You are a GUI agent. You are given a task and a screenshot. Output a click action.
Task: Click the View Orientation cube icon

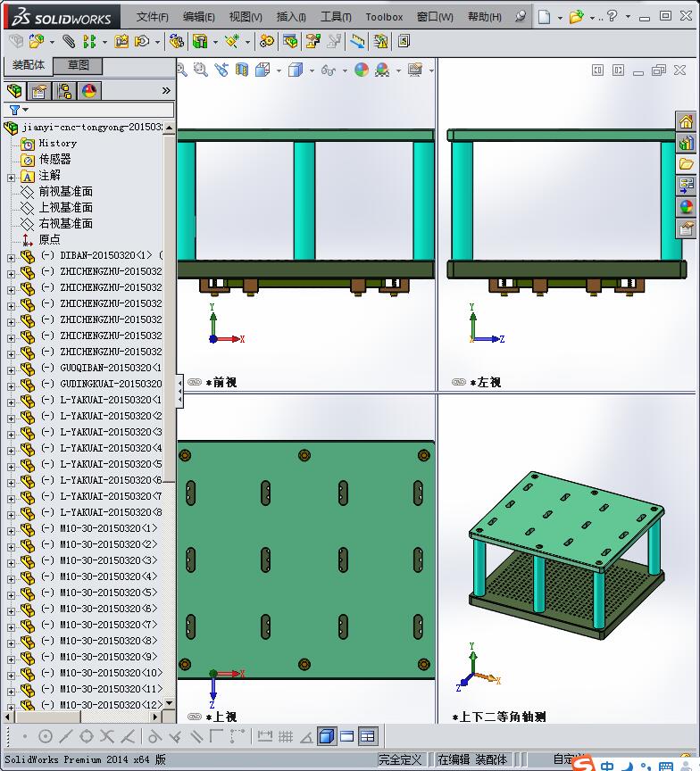pos(262,70)
